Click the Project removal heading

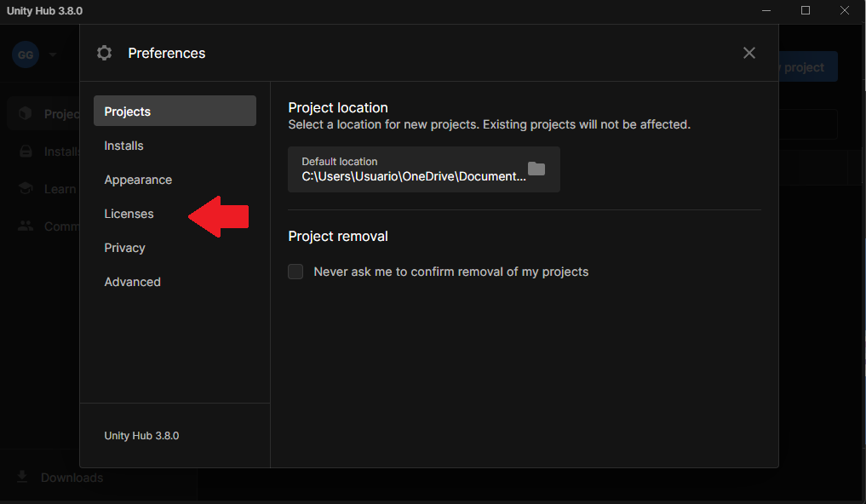point(338,237)
